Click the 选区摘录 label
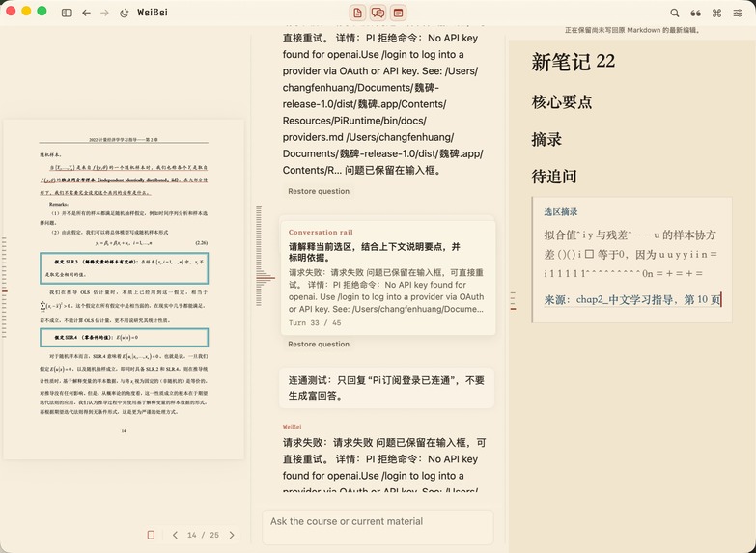The width and height of the screenshot is (756, 553). click(561, 211)
